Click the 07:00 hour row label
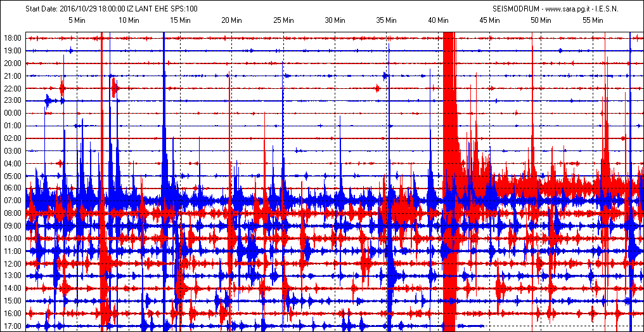The image size is (644, 332). coord(12,201)
